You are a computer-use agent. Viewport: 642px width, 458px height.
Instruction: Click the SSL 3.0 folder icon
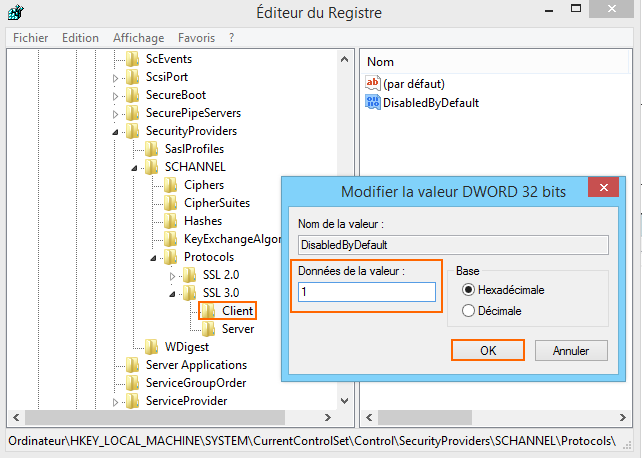(189, 293)
